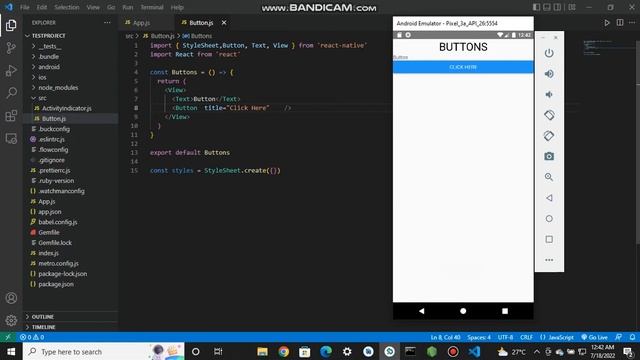Click the emulator side panel overview square

(549, 239)
